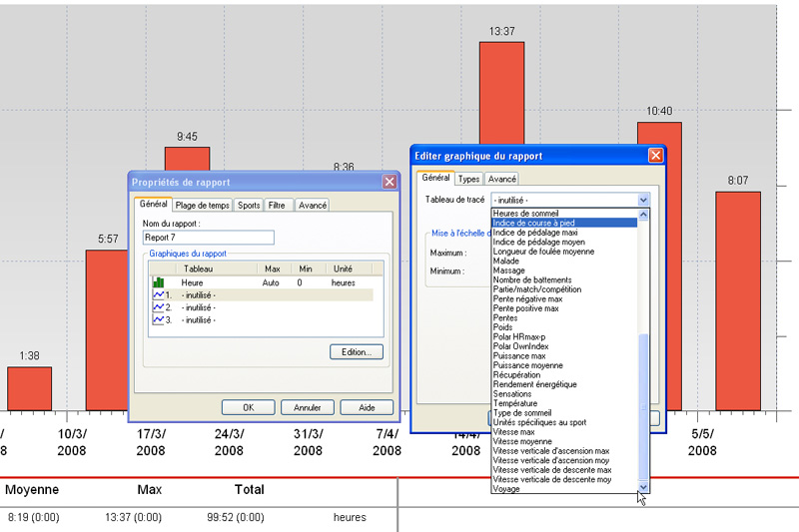
Task: Open the Tableau de tracé dropdown arrow
Action: pos(643,200)
